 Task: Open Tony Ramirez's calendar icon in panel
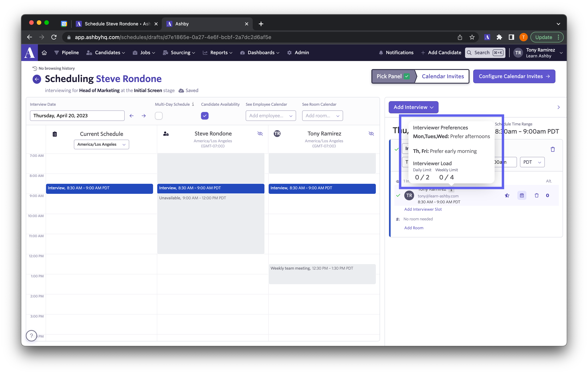[522, 195]
